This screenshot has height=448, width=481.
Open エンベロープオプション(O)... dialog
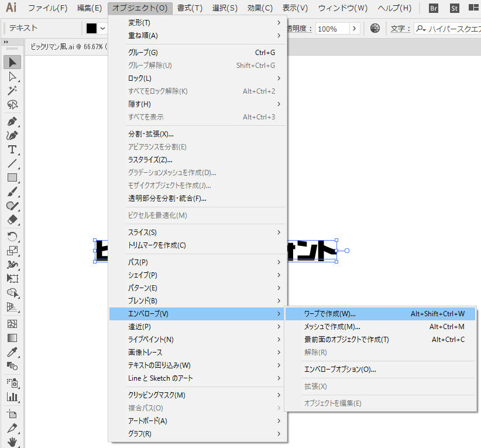tap(380, 370)
